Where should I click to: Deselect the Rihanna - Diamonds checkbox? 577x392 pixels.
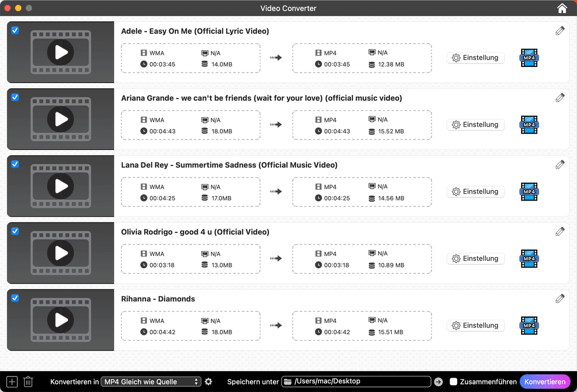14,298
